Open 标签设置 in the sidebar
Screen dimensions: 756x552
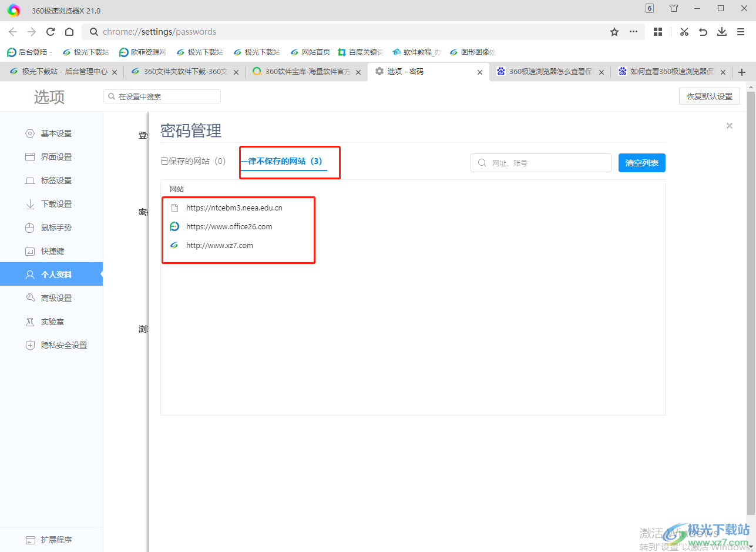click(51, 180)
